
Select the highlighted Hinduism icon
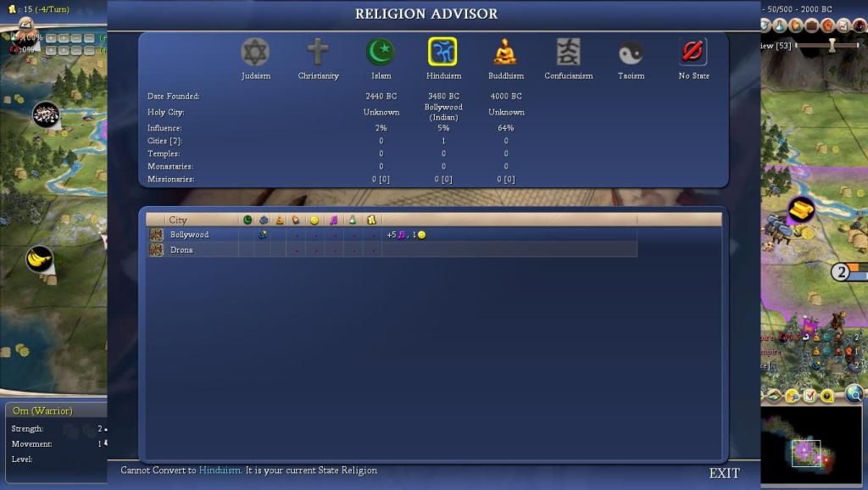442,52
